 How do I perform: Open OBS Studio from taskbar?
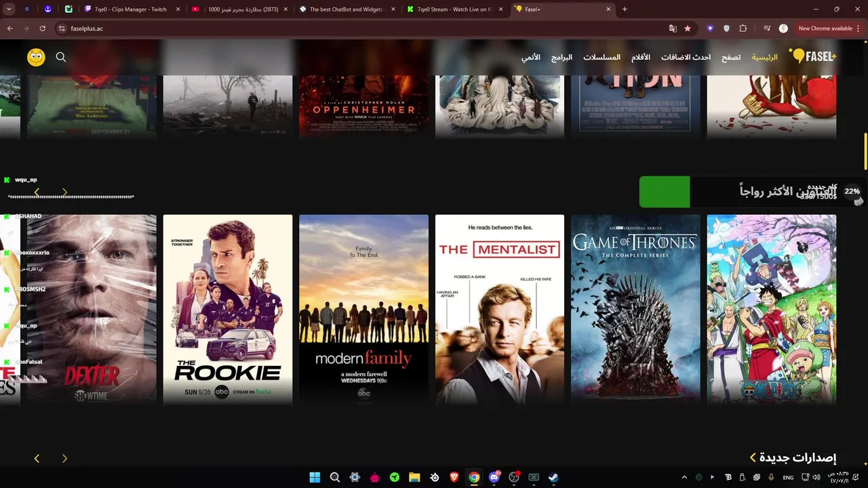click(x=514, y=477)
